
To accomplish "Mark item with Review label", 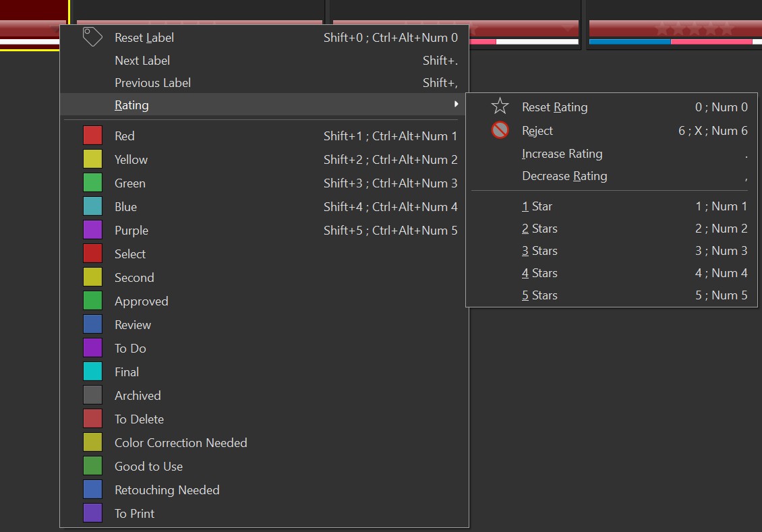I will [x=264, y=324].
